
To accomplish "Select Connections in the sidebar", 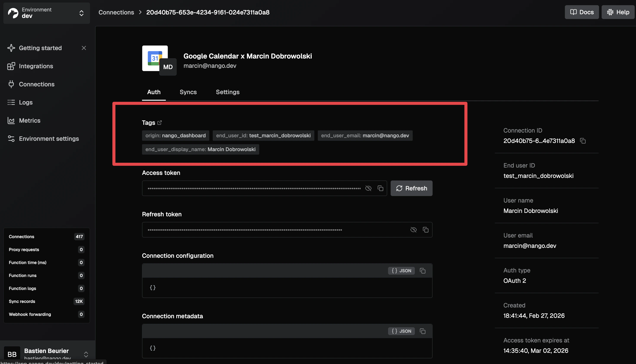I will (37, 84).
